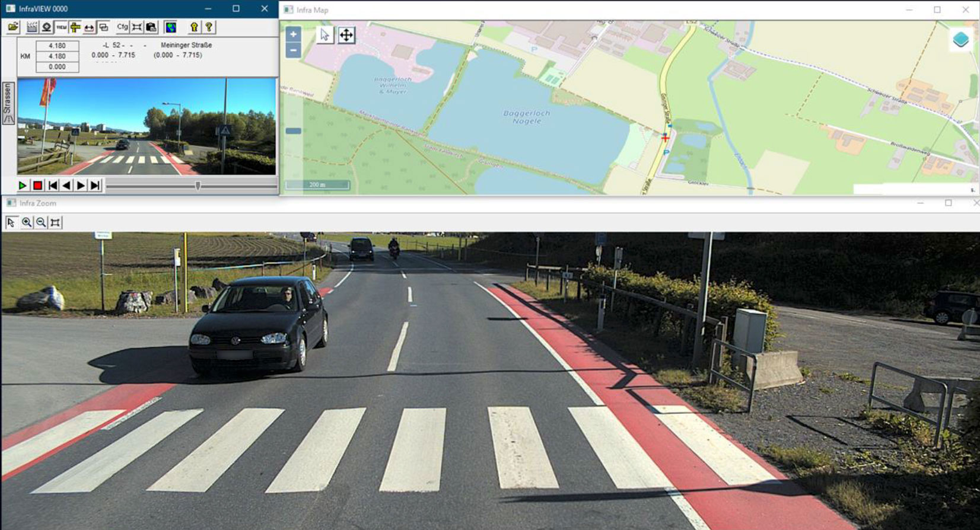Click the open folder icon in InfraVIEW
This screenshot has height=530, width=980.
13,27
